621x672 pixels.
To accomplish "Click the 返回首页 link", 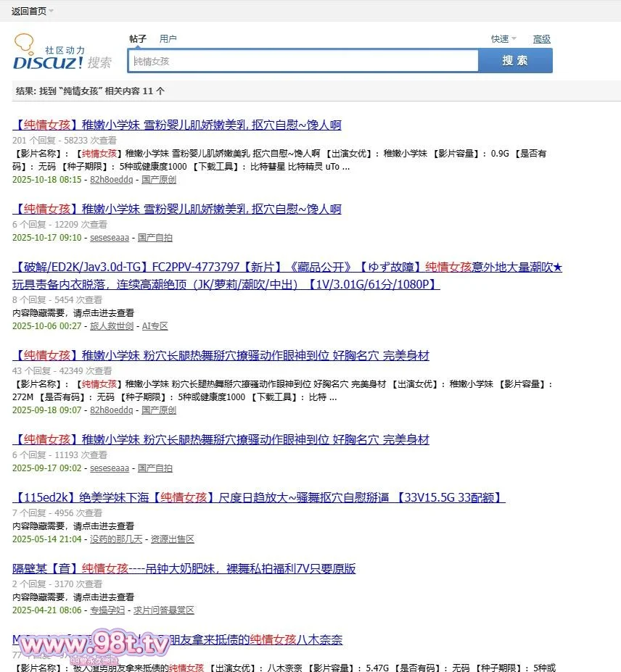I will pos(28,11).
